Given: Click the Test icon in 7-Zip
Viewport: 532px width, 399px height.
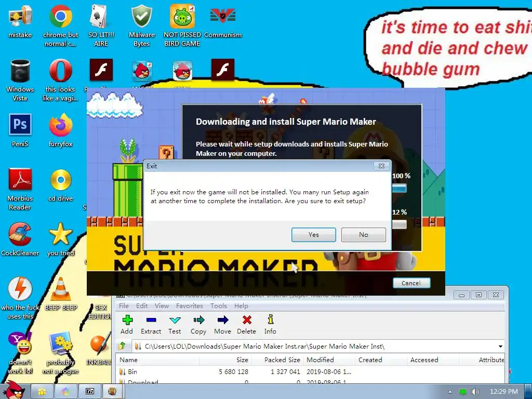Looking at the screenshot, I should click(x=175, y=325).
